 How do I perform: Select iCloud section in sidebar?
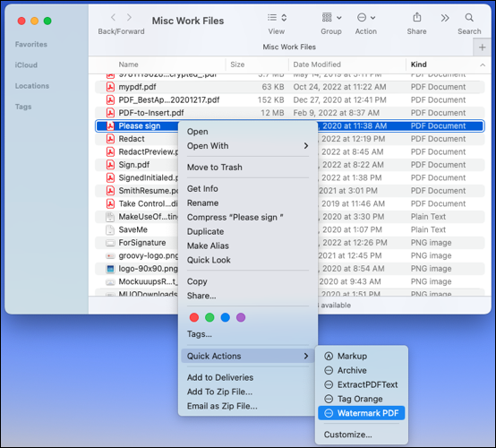26,65
